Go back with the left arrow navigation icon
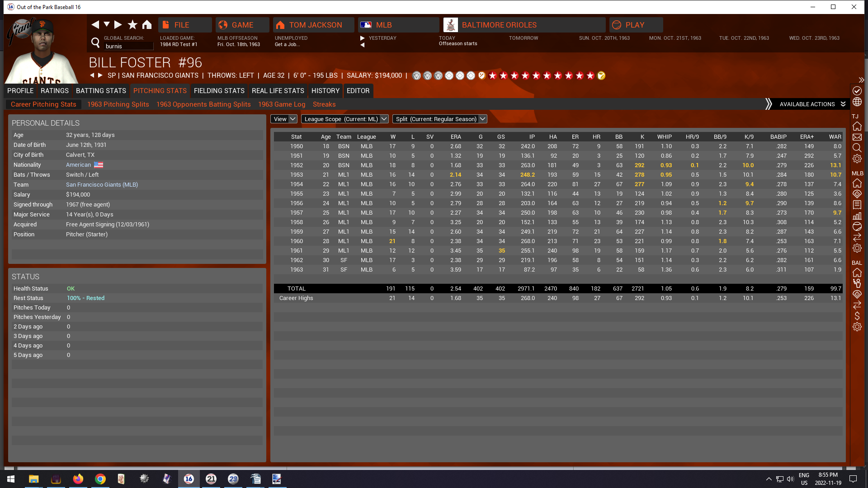The width and height of the screenshot is (868, 488). pos(95,25)
